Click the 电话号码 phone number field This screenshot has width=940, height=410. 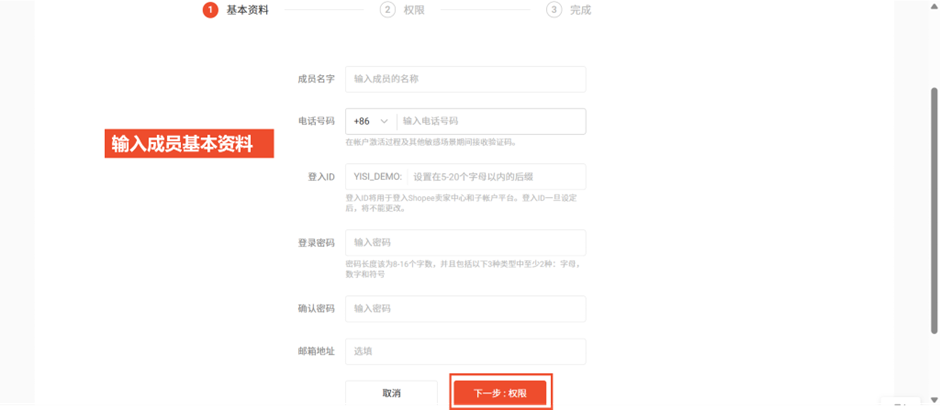[490, 121]
